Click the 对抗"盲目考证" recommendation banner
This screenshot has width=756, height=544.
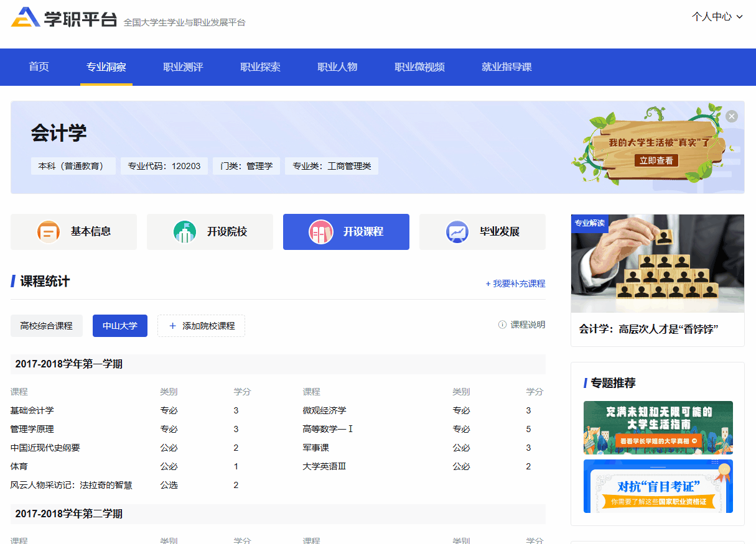point(658,486)
